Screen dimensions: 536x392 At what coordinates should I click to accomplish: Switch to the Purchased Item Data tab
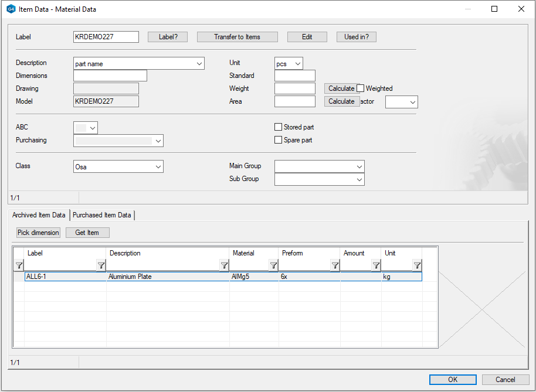coord(102,215)
